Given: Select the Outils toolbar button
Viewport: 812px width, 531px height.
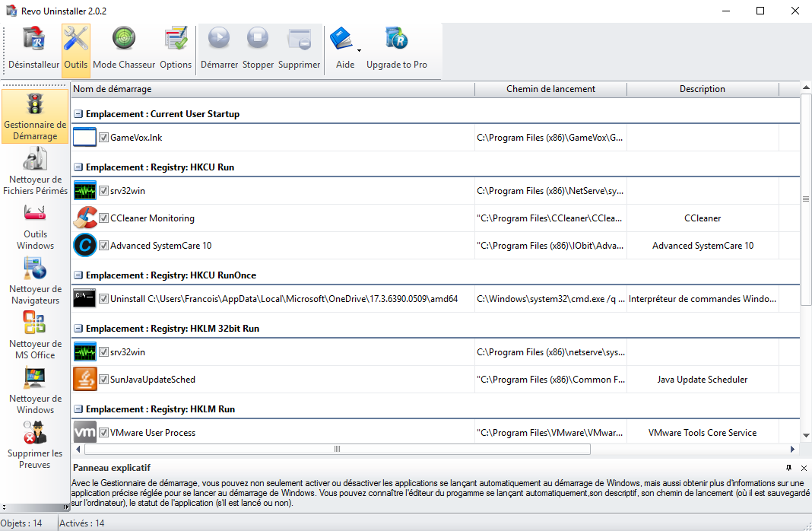Looking at the screenshot, I should (x=75, y=49).
